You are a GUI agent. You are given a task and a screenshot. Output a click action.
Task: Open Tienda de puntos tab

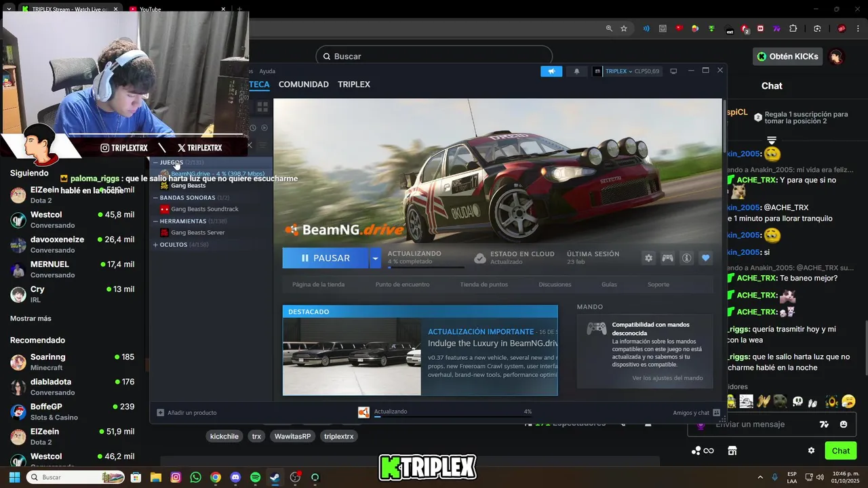(484, 285)
